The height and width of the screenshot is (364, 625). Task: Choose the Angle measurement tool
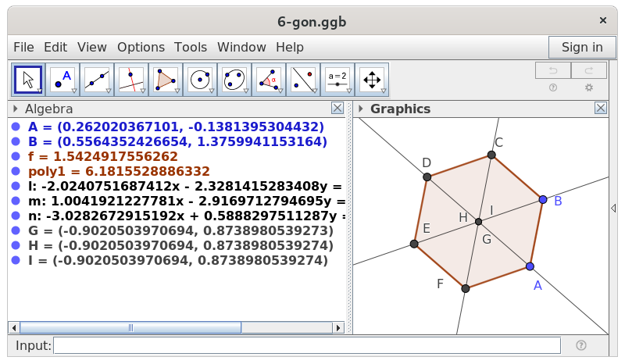pos(269,80)
